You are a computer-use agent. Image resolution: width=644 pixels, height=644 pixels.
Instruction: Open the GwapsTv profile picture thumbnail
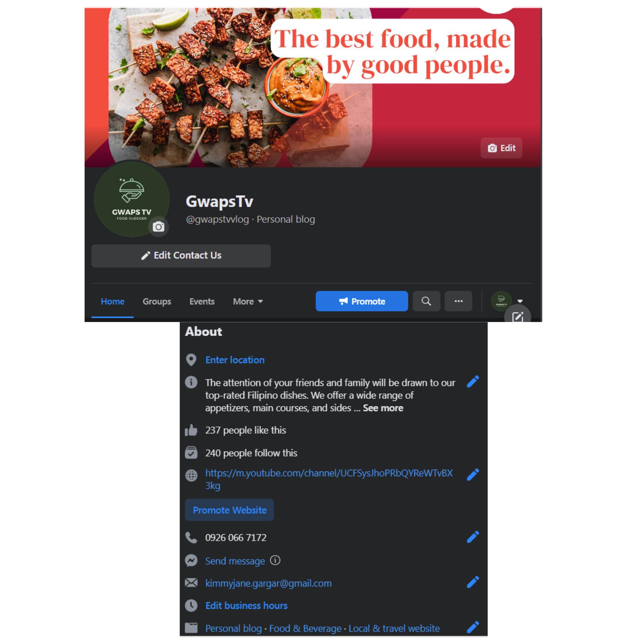click(x=501, y=301)
